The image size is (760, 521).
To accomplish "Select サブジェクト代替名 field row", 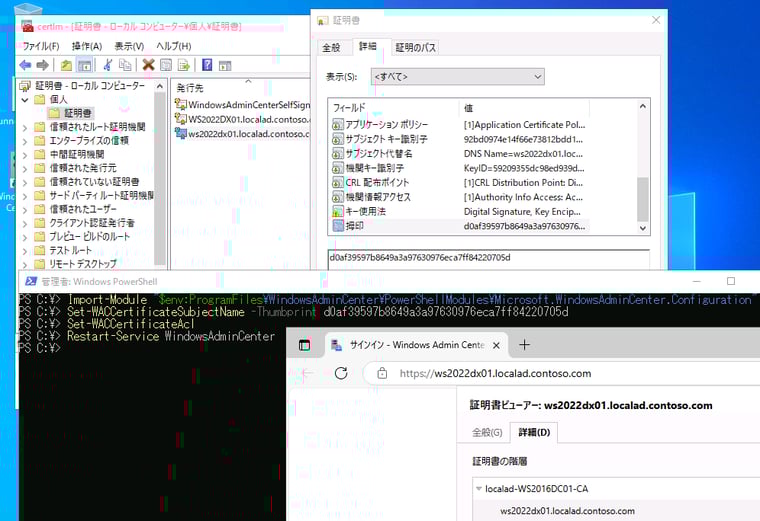I will pos(459,154).
